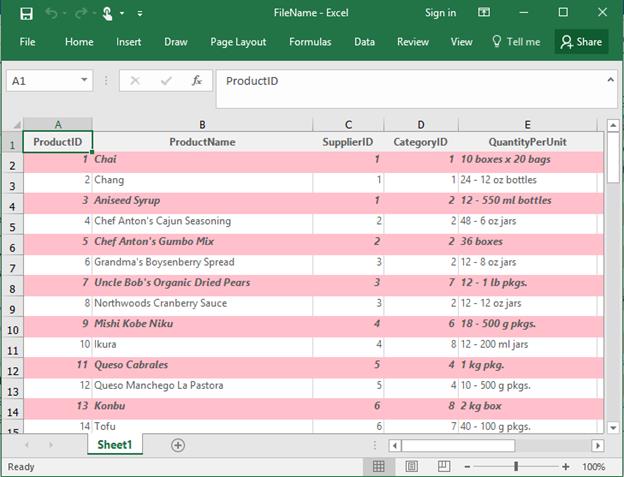
Task: Click previous sheet navigation arrow
Action: 27,445
